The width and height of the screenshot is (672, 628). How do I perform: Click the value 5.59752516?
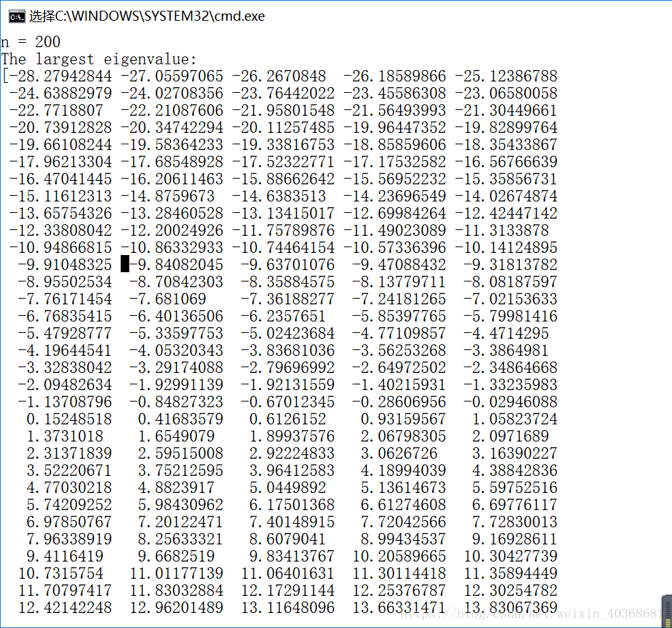[x=515, y=488]
